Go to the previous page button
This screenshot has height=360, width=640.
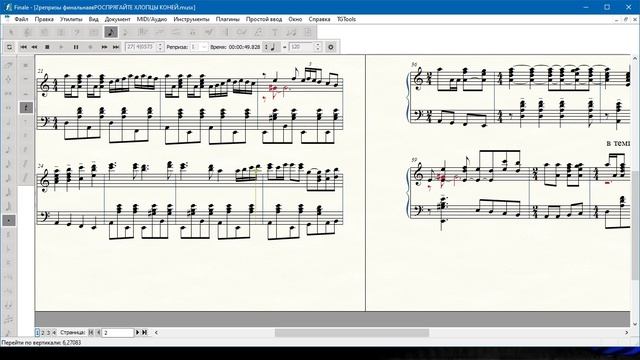click(98, 333)
